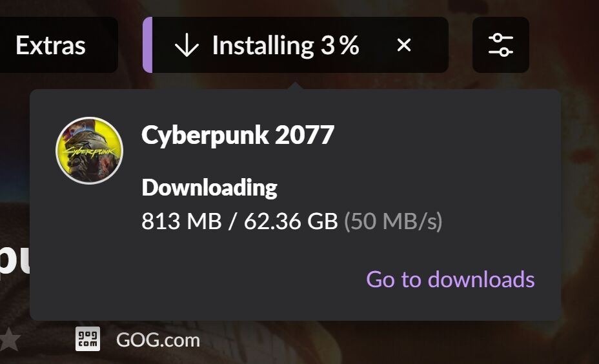Click the GOG.com text label
Viewport: 599px width, 364px height.
(157, 340)
